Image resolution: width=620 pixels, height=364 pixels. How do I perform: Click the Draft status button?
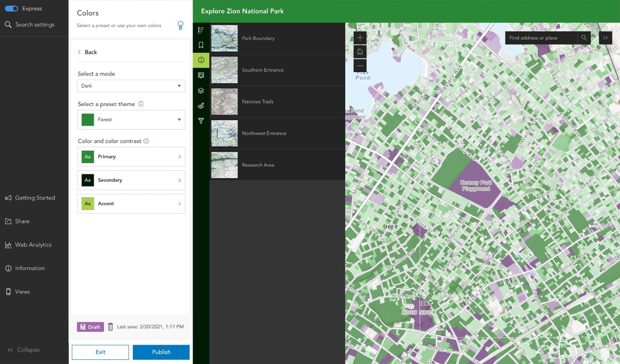coord(90,327)
